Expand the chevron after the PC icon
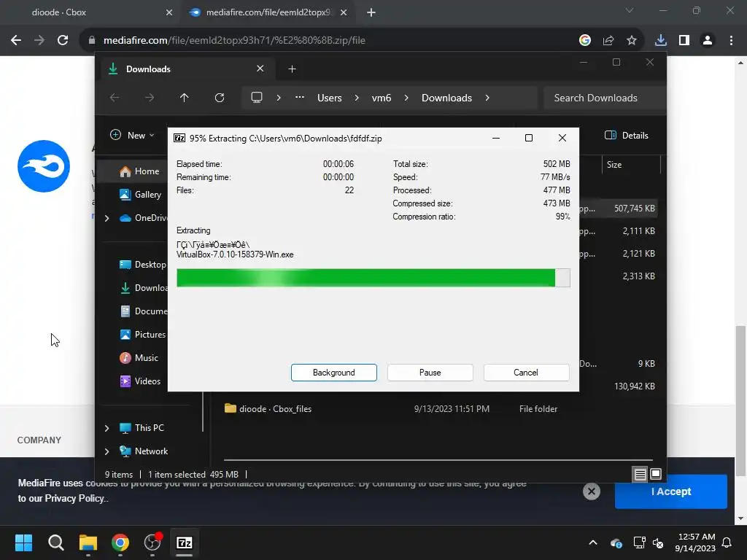Screen dimensions: 747x560 pyautogui.click(x=279, y=98)
